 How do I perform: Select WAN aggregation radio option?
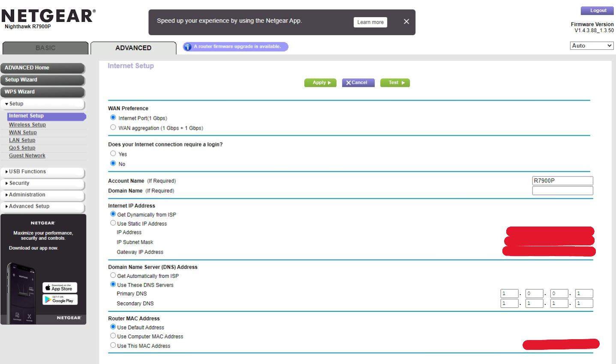pos(113,127)
